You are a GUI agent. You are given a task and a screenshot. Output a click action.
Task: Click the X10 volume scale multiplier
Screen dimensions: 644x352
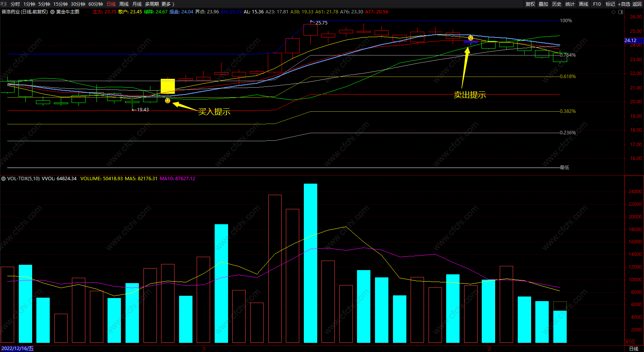click(x=630, y=342)
